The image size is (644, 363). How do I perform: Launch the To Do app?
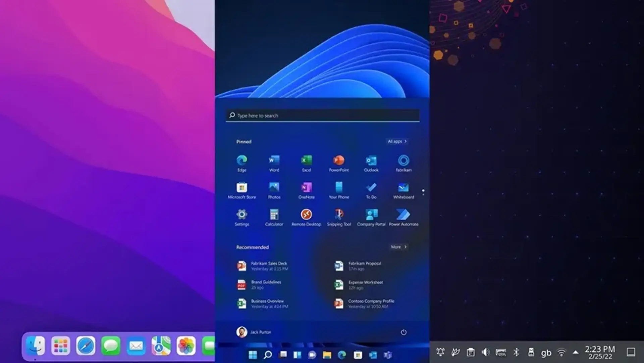pos(371,190)
